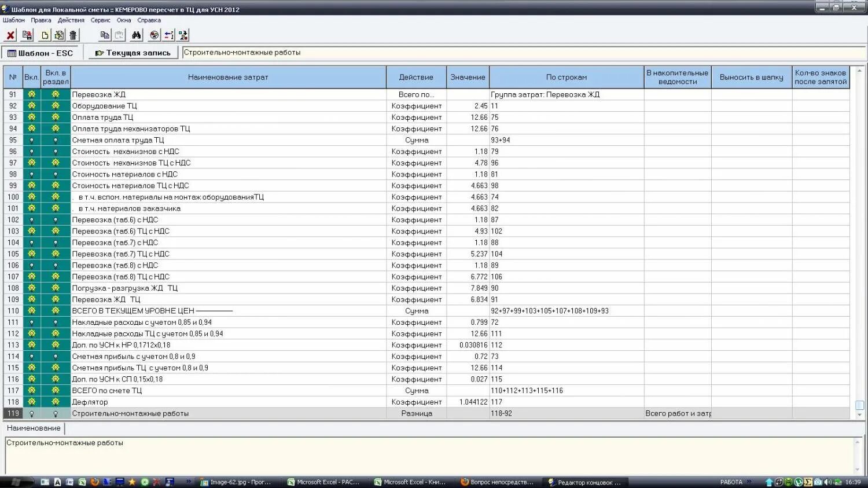Click the По строкам column header

point(567,77)
